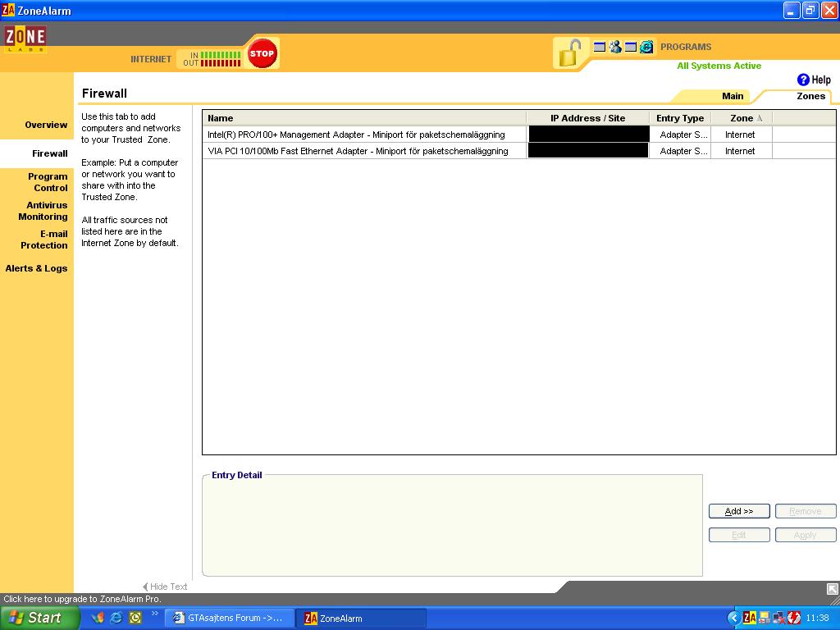Click the ZoneAlarm icon in the system tray
The width and height of the screenshot is (840, 630).
click(x=749, y=618)
